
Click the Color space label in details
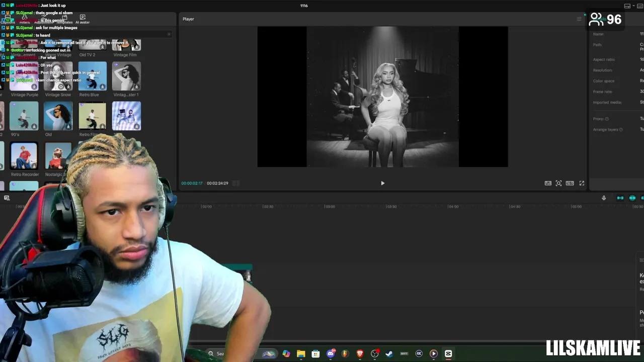point(603,81)
